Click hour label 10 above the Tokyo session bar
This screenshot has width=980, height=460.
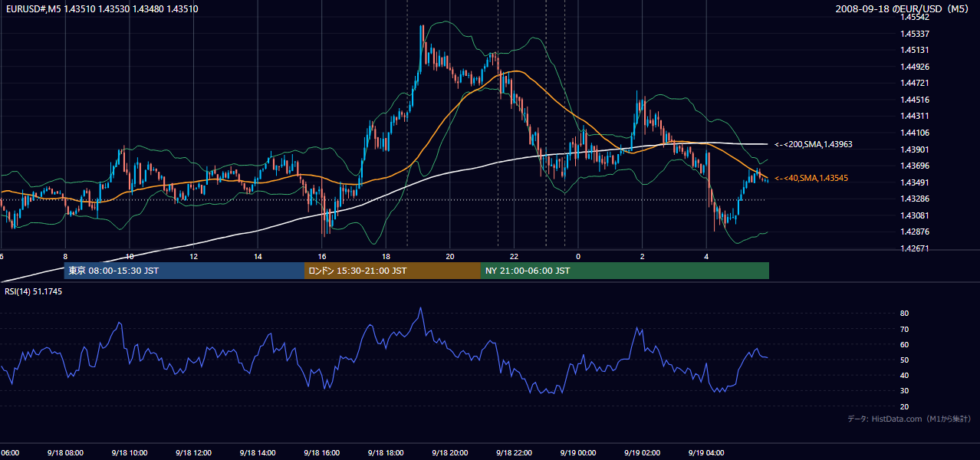click(129, 257)
